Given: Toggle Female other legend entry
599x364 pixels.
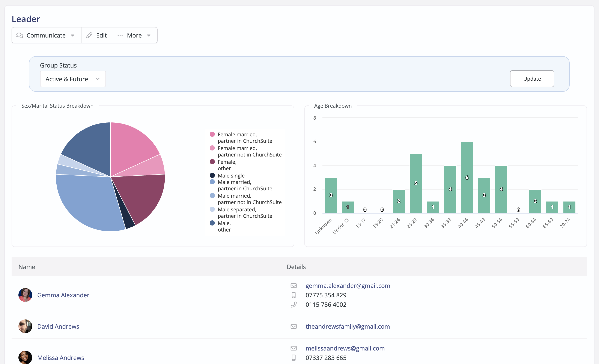Looking at the screenshot, I should coord(227,165).
